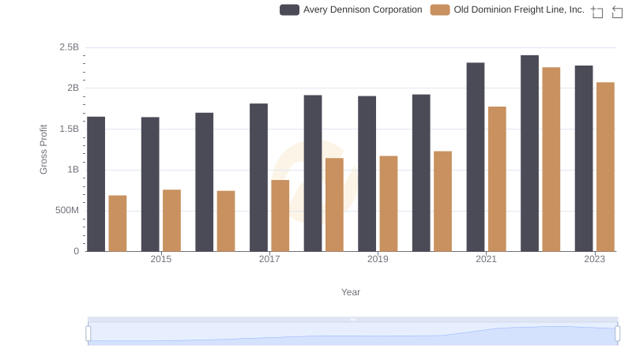Click the Old Dominion Freight Line, Inc. label
The height and width of the screenshot is (364, 632).
tap(519, 9)
